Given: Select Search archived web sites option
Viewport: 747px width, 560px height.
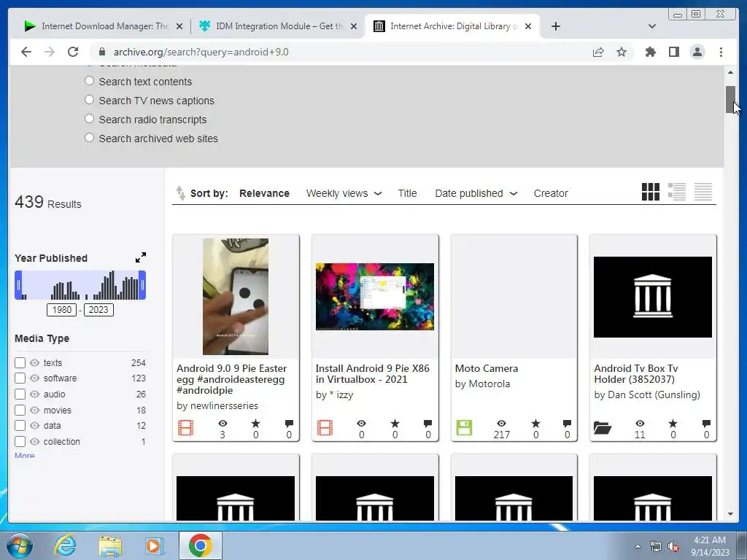Looking at the screenshot, I should click(x=89, y=138).
